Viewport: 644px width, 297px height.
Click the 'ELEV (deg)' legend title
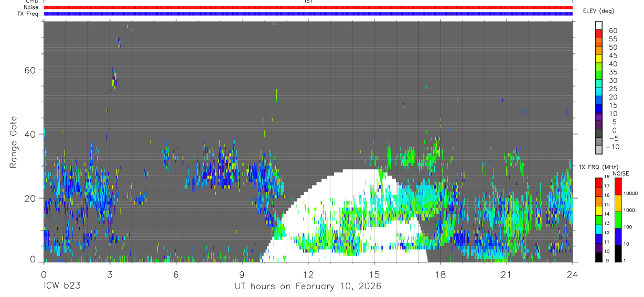pyautogui.click(x=598, y=11)
